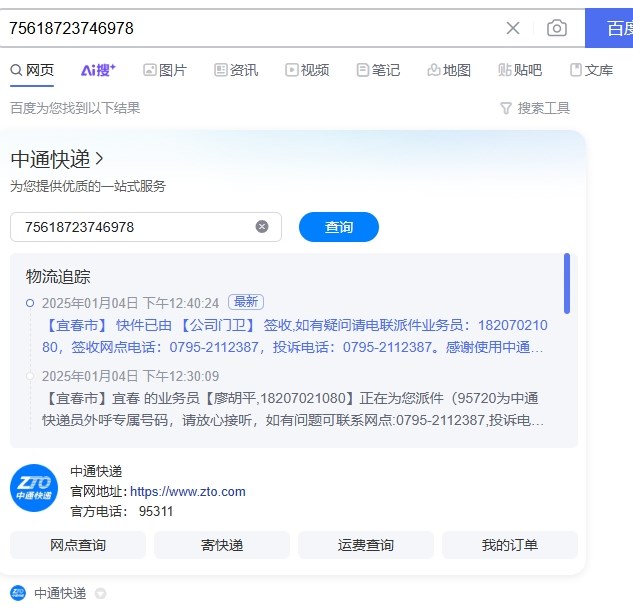633x612 pixels.
Task: Focus the tracking number input field
Action: (x=146, y=227)
